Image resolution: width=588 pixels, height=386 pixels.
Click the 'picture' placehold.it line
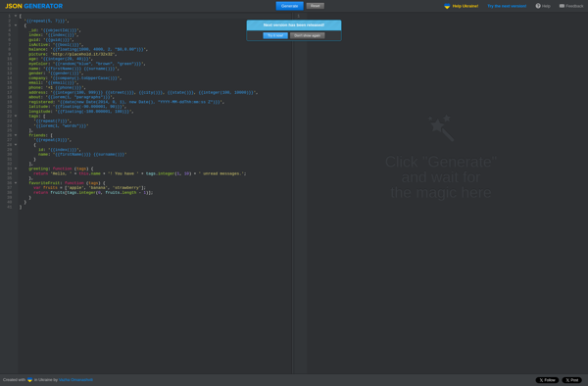(x=73, y=54)
